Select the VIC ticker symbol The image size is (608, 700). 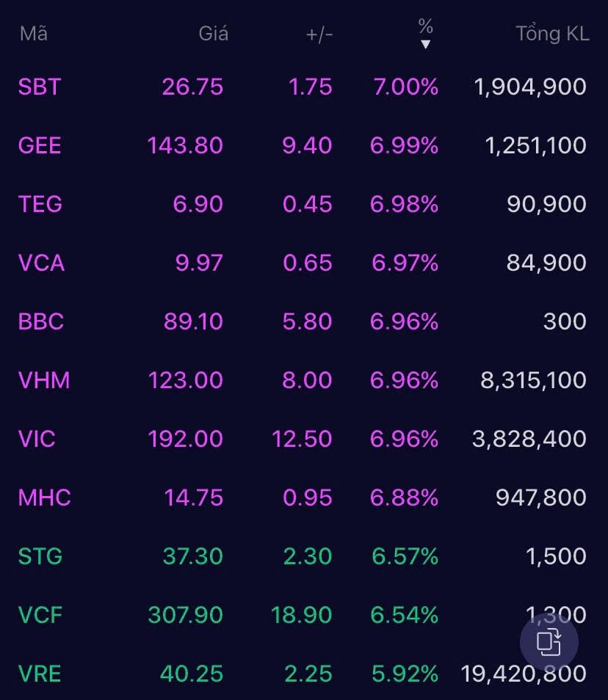pos(37,439)
